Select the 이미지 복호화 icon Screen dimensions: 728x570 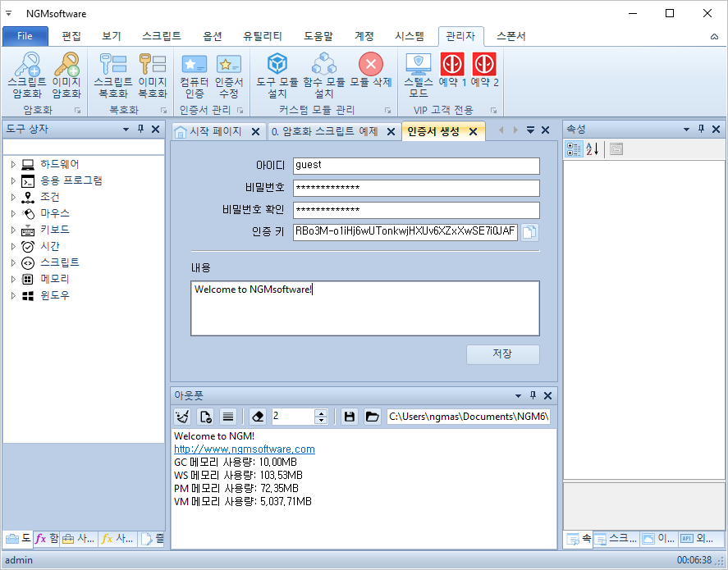coord(153,75)
